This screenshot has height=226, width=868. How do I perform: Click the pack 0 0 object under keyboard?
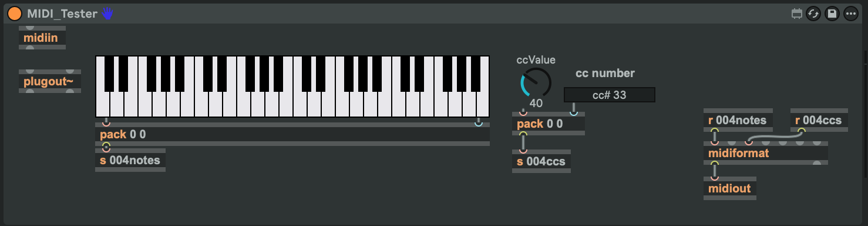tap(292, 134)
